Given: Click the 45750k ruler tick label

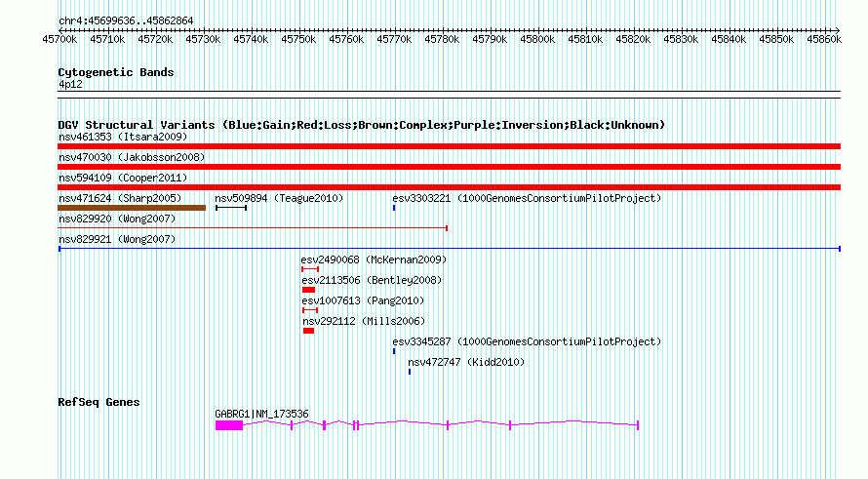Looking at the screenshot, I should coord(298,39).
